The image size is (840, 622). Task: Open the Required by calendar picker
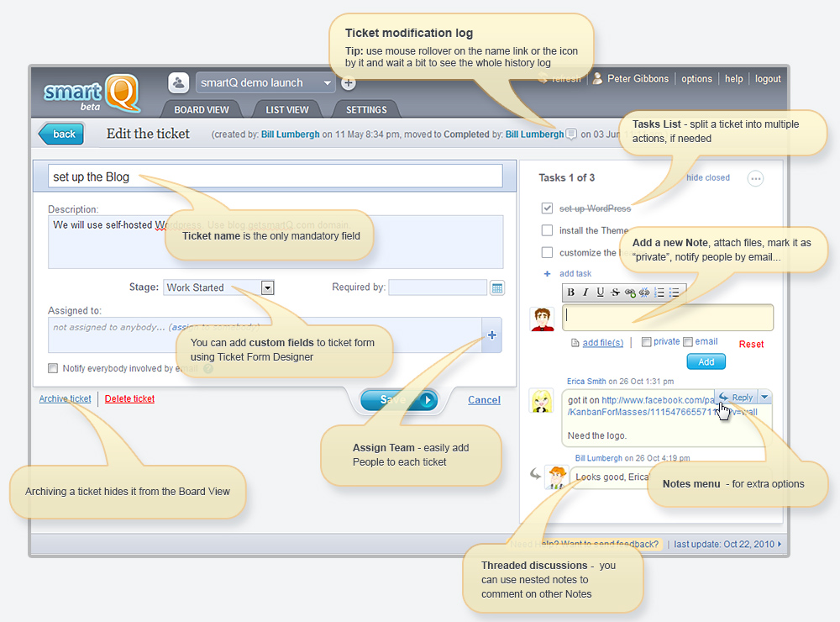click(497, 287)
